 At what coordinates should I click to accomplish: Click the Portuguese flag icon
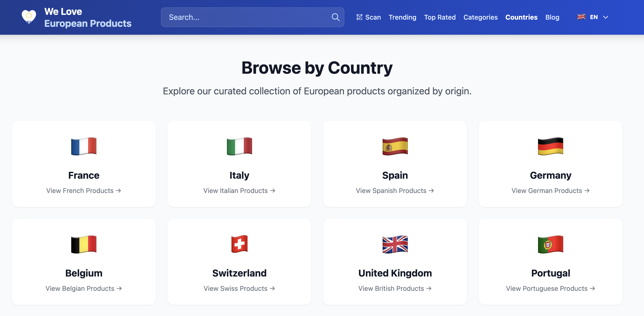[x=550, y=244]
